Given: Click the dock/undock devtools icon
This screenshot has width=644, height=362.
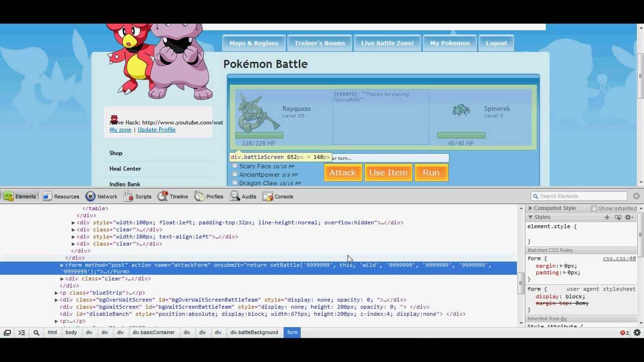Looking at the screenshot, I should click(8, 332).
